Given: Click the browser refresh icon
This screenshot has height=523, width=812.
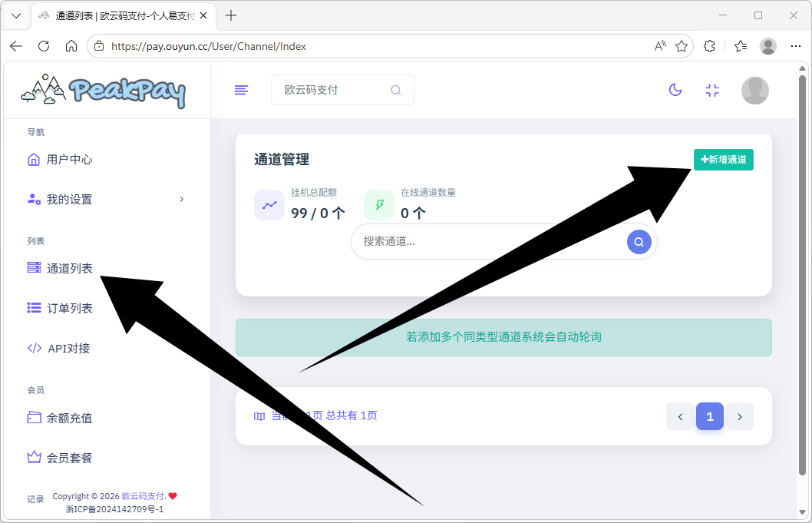Looking at the screenshot, I should pyautogui.click(x=44, y=46).
